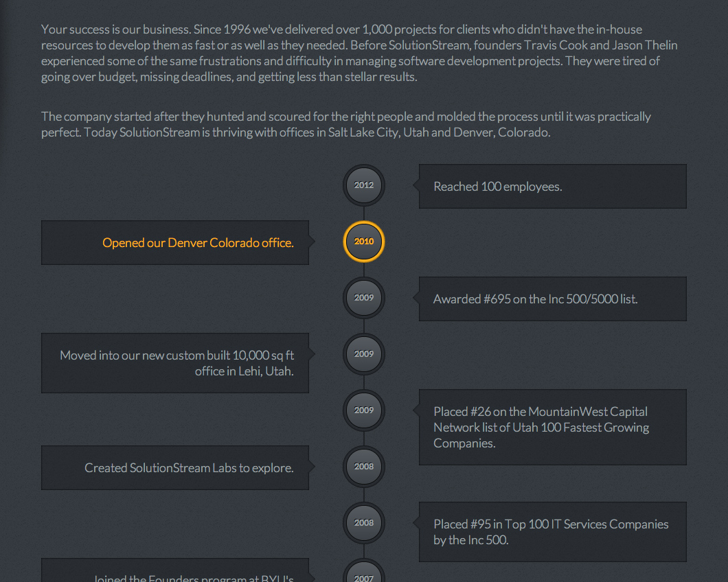Click the "Created SolutionStream Labs to explore" card

point(175,467)
